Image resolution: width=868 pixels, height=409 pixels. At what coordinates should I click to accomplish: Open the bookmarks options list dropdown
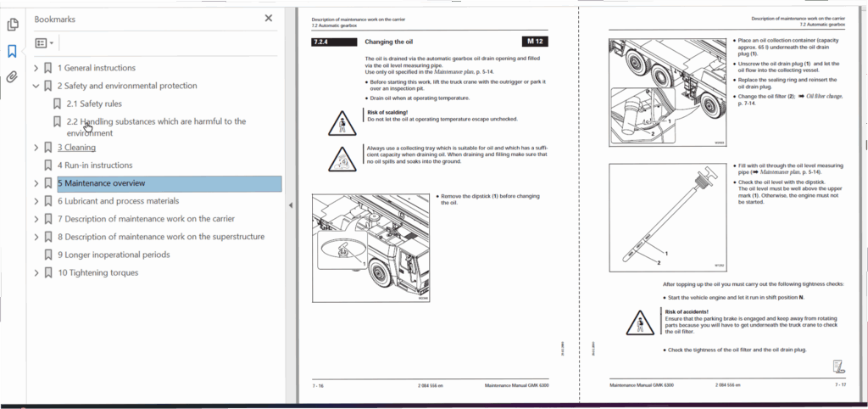click(x=44, y=42)
